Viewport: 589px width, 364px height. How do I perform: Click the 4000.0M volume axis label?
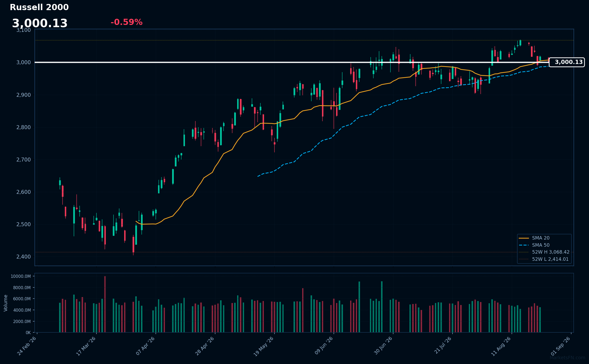tap(22, 310)
